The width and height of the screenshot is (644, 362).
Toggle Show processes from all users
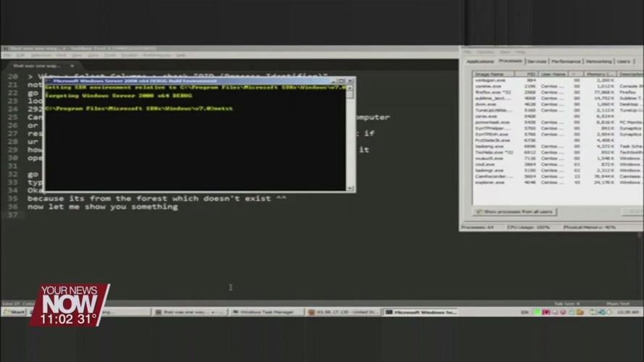[514, 211]
